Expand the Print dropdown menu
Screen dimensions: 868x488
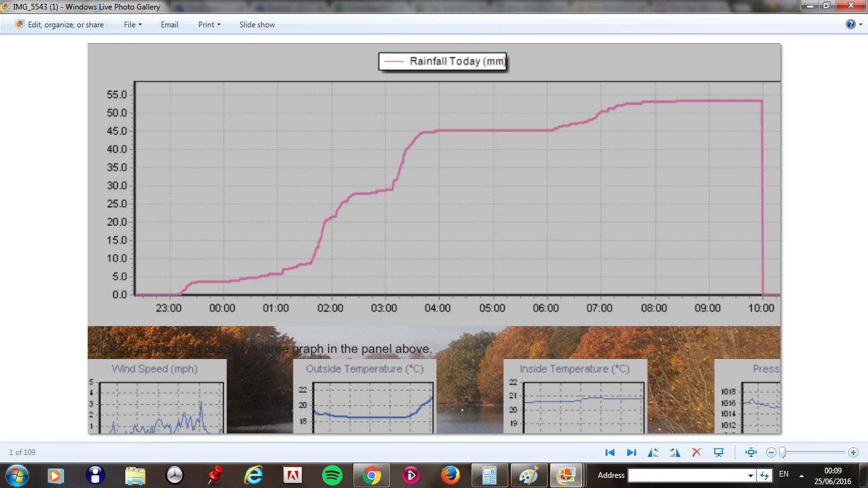(209, 25)
